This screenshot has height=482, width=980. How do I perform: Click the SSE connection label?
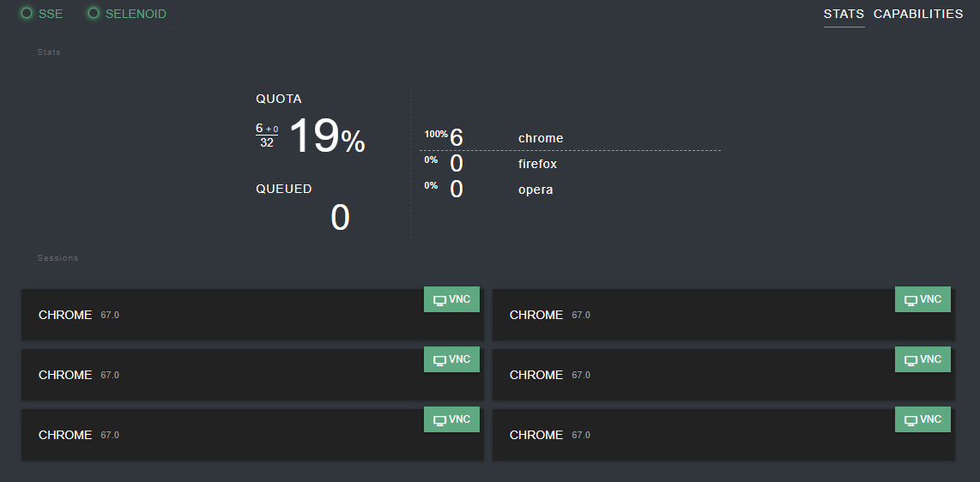(51, 14)
